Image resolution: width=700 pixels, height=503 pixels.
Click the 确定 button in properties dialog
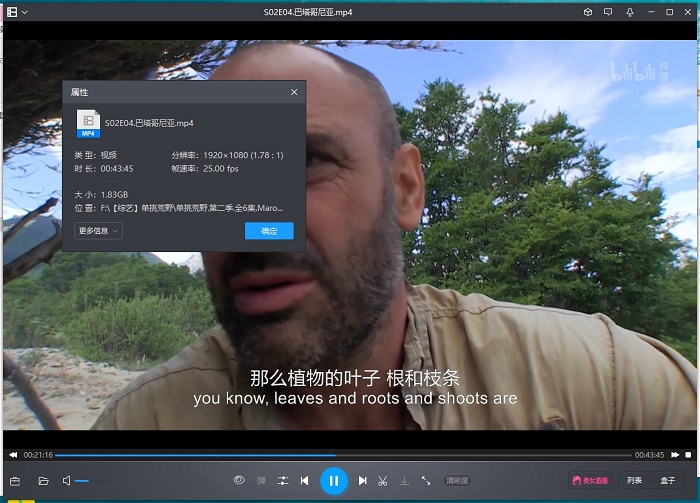[x=269, y=231]
